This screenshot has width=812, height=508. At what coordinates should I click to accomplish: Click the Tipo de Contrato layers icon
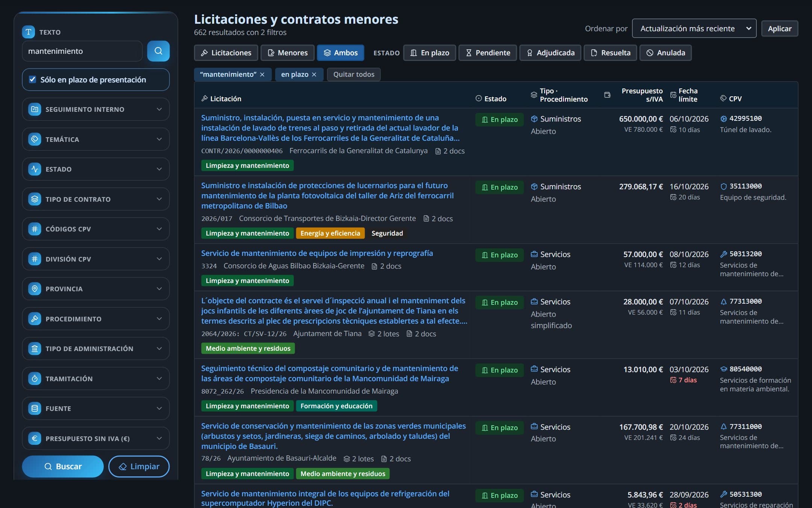[x=35, y=199]
